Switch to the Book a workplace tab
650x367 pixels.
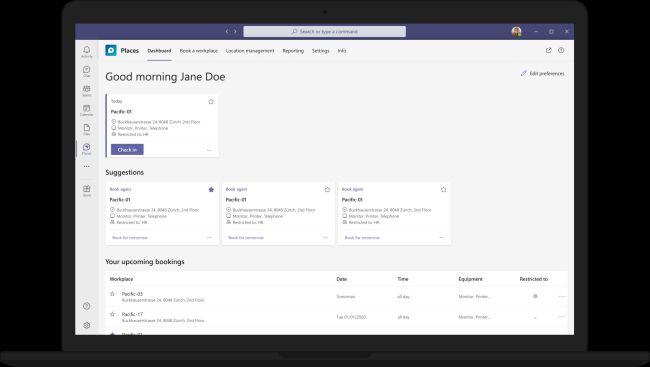[199, 51]
